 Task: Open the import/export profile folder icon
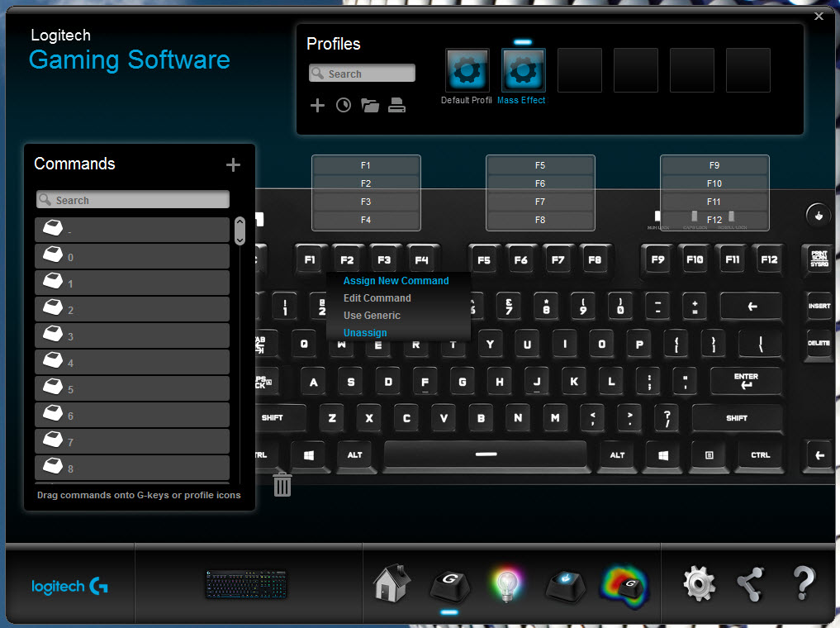coord(370,105)
